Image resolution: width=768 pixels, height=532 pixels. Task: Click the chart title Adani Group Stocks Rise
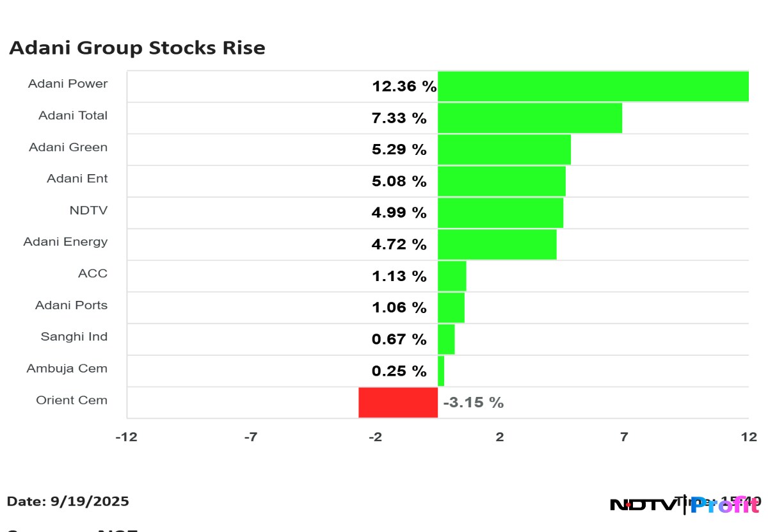tap(137, 48)
